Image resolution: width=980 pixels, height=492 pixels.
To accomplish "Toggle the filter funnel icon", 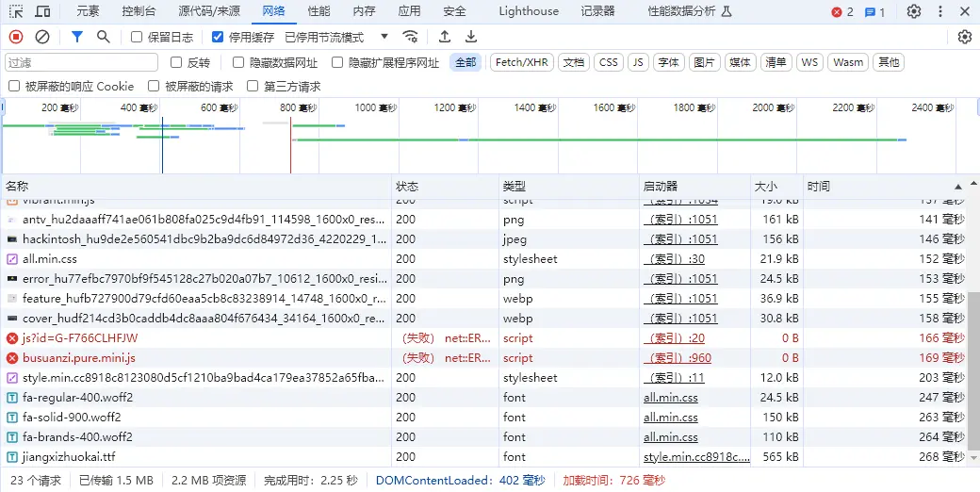I will pyautogui.click(x=77, y=37).
